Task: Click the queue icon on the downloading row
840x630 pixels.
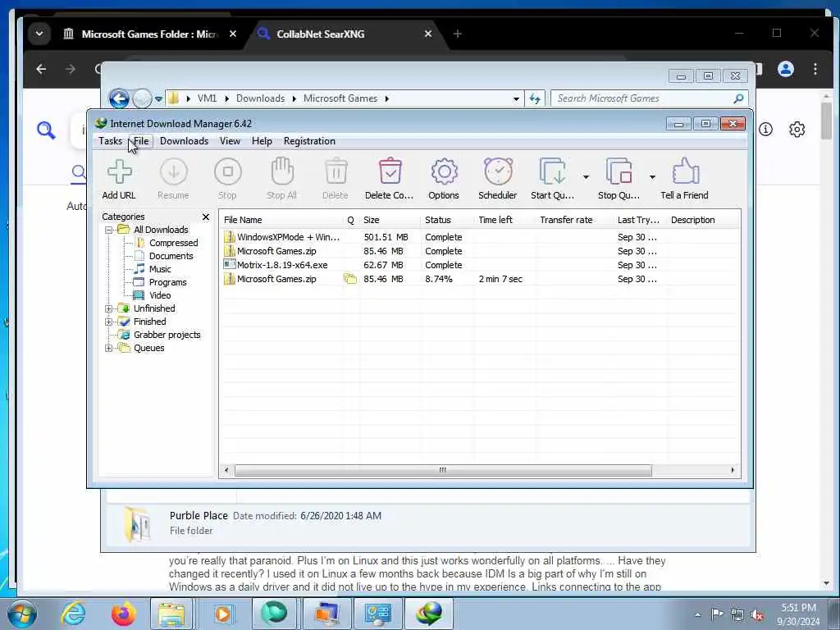Action: pyautogui.click(x=350, y=279)
